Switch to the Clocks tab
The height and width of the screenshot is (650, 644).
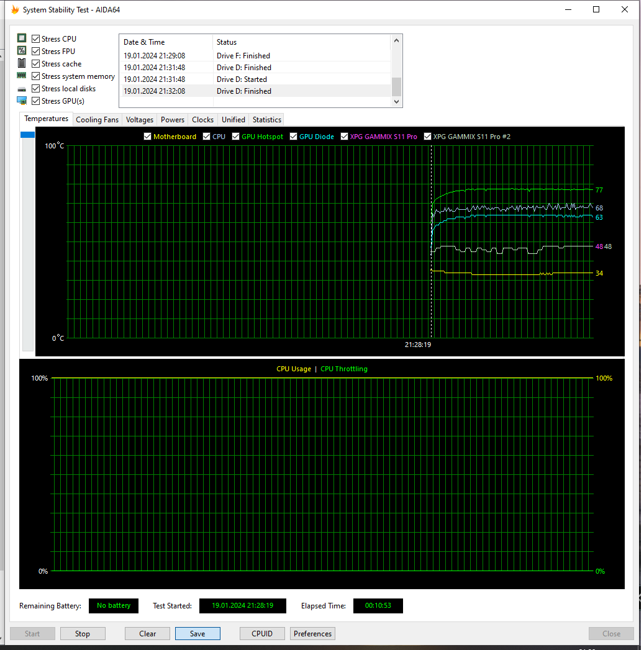(x=203, y=120)
